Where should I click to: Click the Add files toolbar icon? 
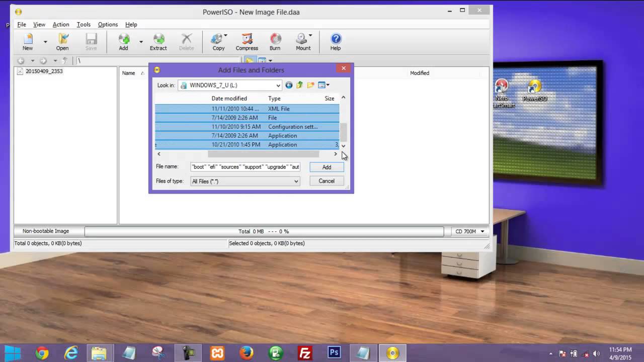[124, 42]
